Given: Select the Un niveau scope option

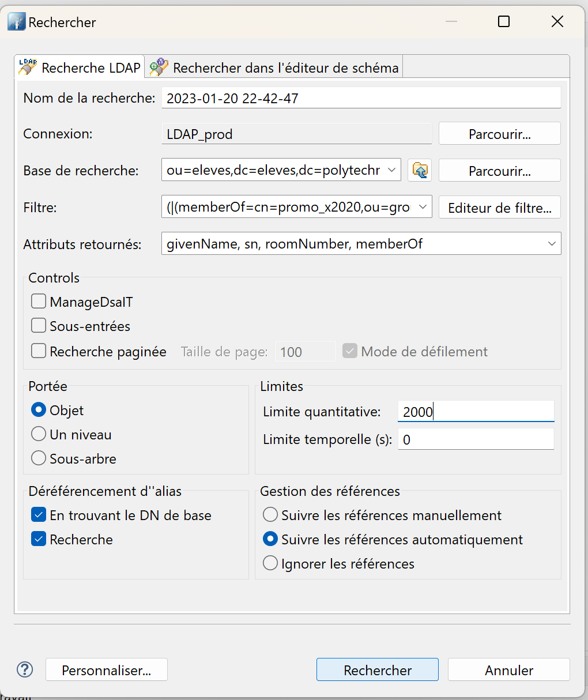Looking at the screenshot, I should [39, 434].
